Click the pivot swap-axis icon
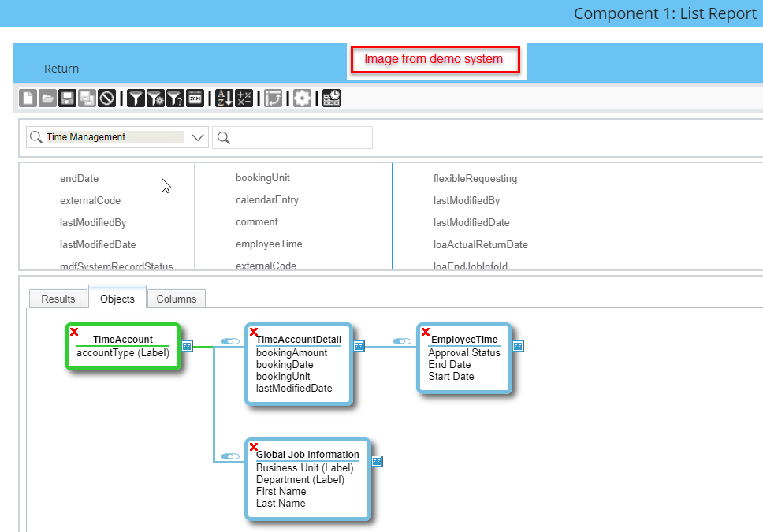This screenshot has width=763, height=532. (x=273, y=99)
